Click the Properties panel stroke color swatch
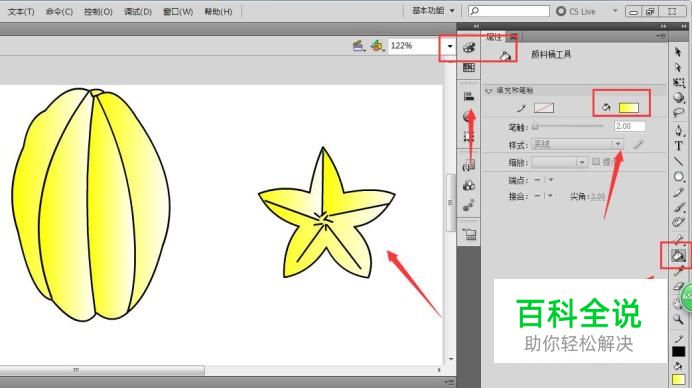The width and height of the screenshot is (692, 388). 544,107
